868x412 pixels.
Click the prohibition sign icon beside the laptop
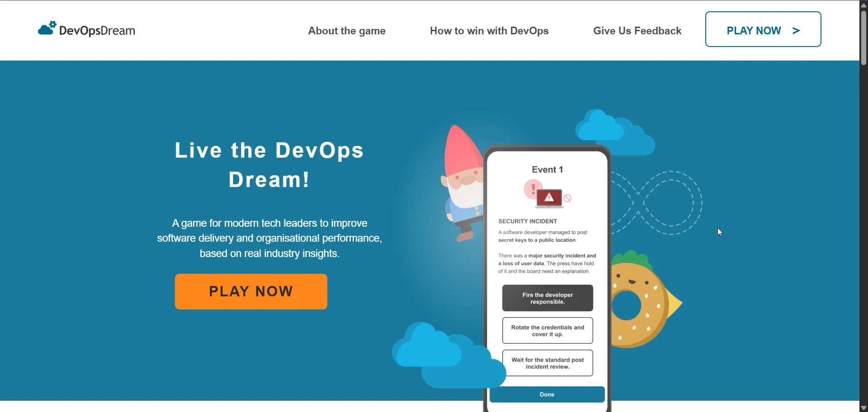point(568,198)
